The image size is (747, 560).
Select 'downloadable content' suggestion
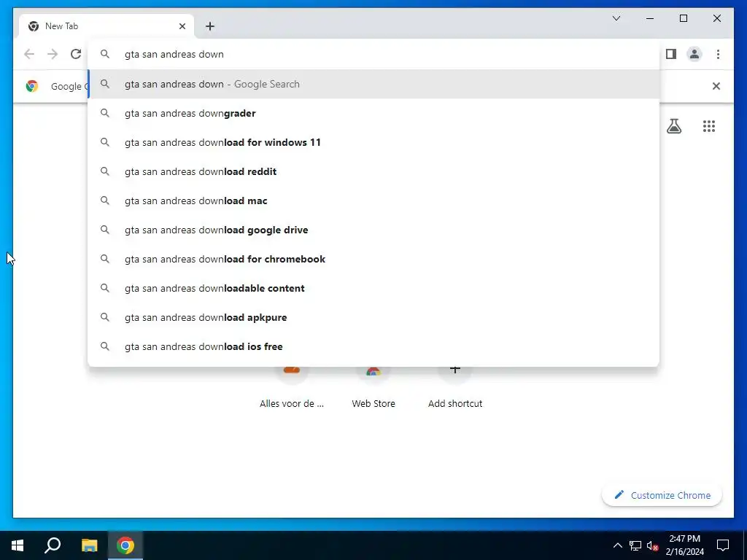(x=374, y=288)
